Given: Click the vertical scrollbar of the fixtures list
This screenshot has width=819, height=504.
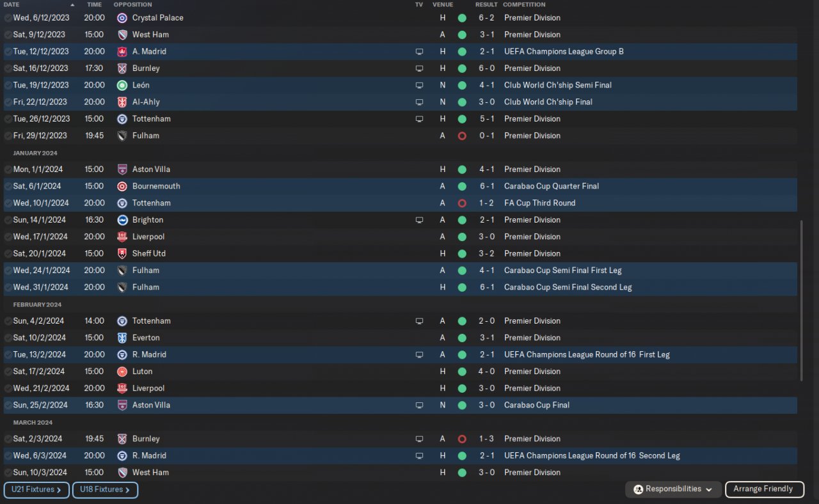Looking at the screenshot, I should click(x=801, y=301).
